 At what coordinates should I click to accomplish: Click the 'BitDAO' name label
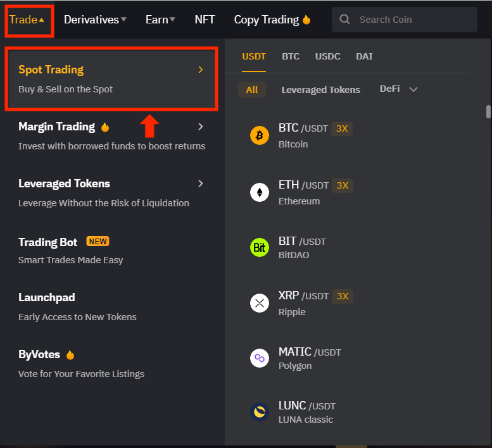click(294, 255)
